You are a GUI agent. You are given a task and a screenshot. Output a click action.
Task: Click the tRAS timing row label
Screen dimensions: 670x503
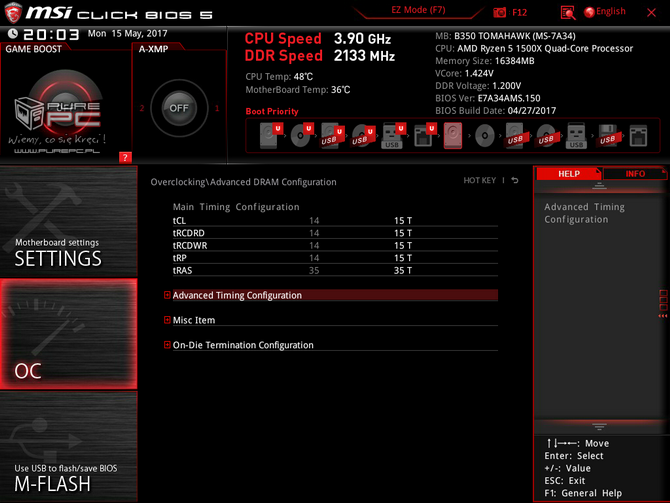pyautogui.click(x=182, y=271)
